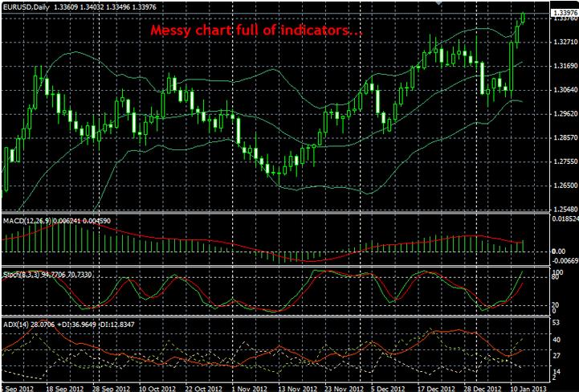Click the 1.28570 price axis label
This screenshot has height=392, width=579.
[565, 138]
